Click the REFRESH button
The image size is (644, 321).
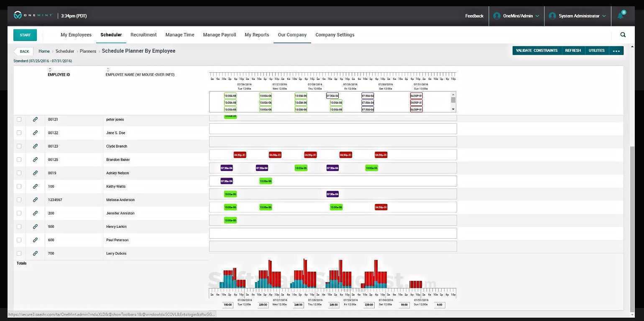click(x=573, y=51)
